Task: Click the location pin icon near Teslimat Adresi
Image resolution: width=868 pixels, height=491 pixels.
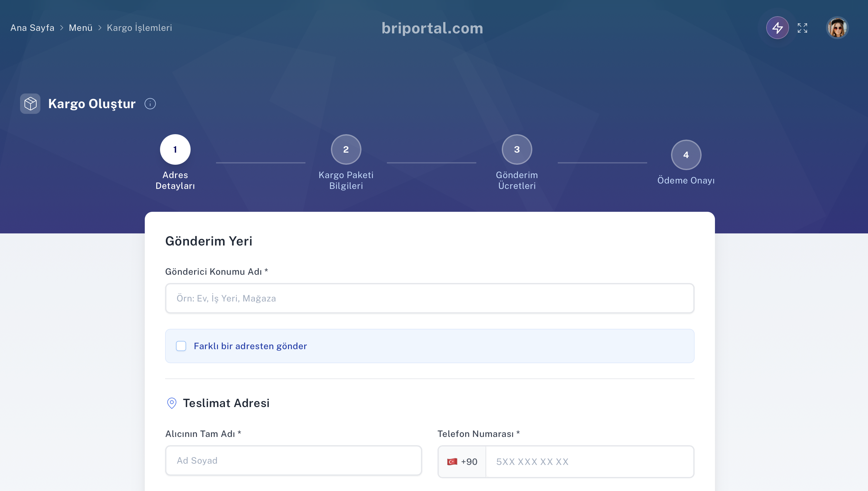Action: (x=172, y=403)
